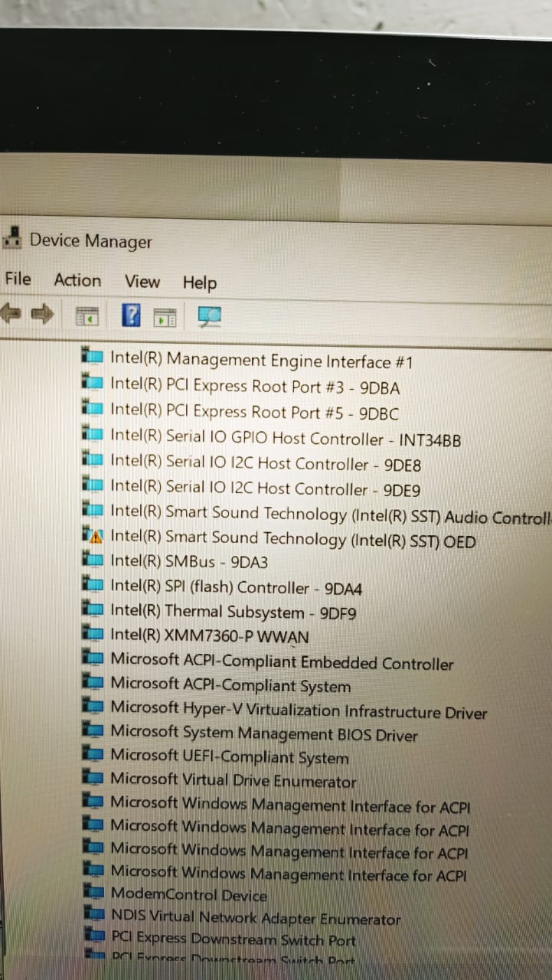This screenshot has height=980, width=552.
Task: Click the Show/Hide Action Pane toolbar icon
Action: point(165,316)
